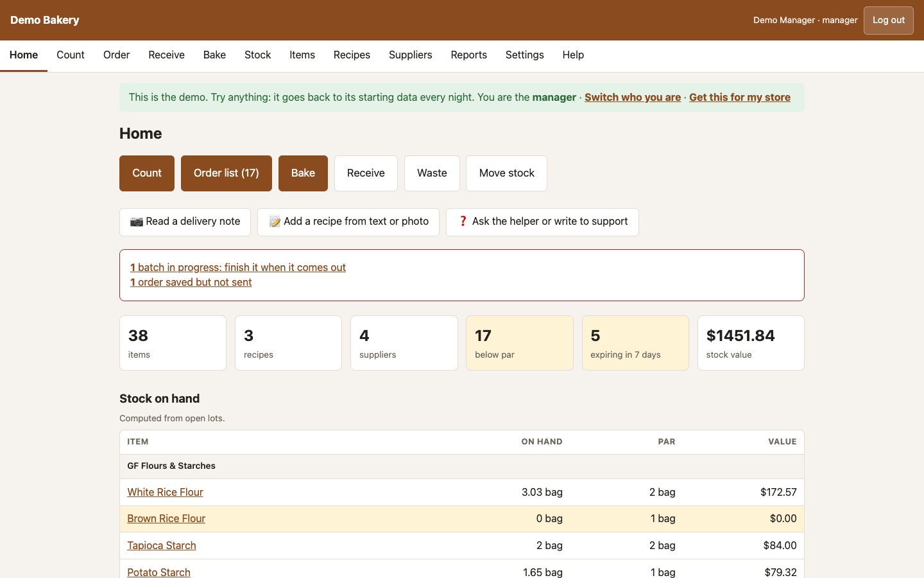Open the Bake nav tab
924x578 pixels.
point(214,55)
